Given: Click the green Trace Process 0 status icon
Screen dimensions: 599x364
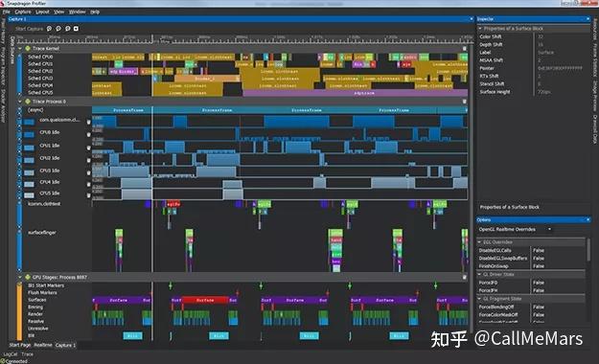Looking at the screenshot, I should point(28,102).
